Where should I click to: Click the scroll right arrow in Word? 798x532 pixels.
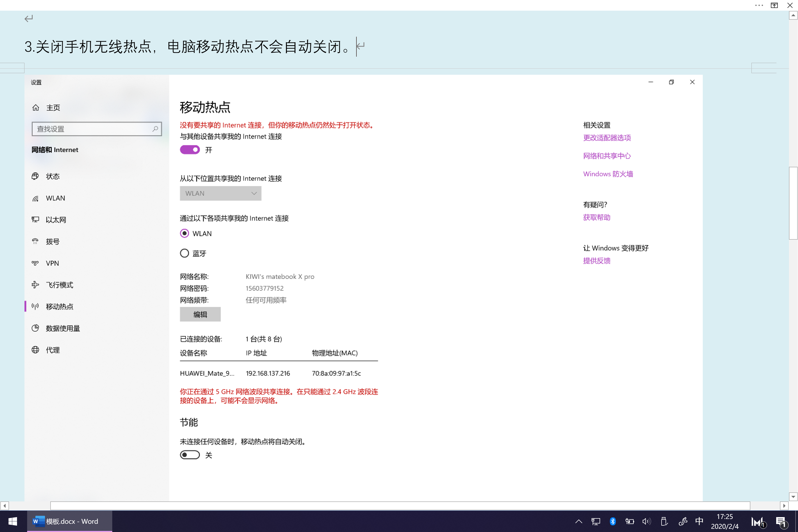pos(784,506)
